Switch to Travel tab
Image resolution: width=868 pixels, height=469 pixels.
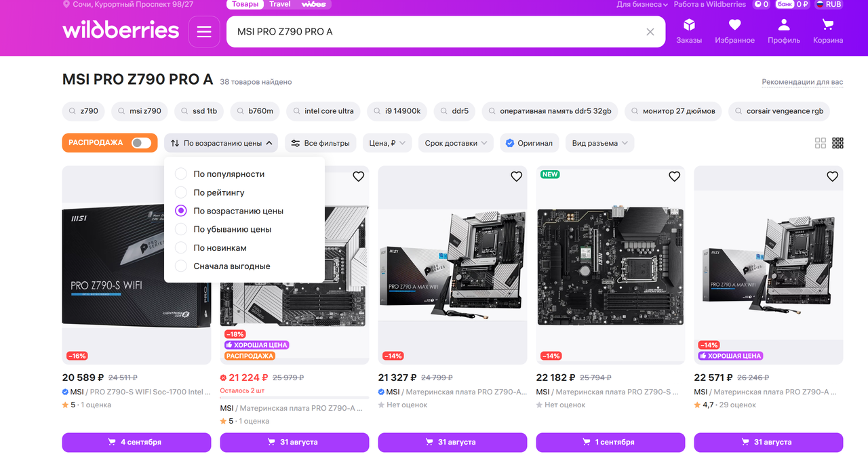tap(279, 4)
